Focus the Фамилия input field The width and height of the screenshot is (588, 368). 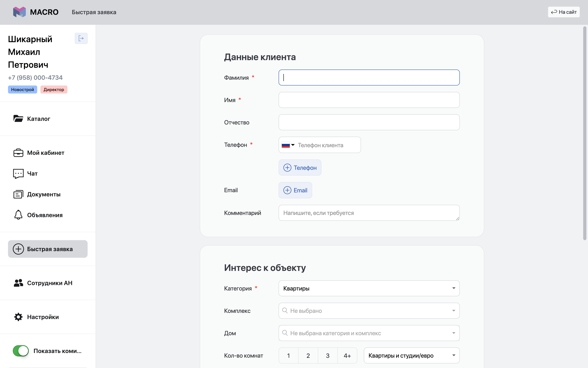pos(369,78)
